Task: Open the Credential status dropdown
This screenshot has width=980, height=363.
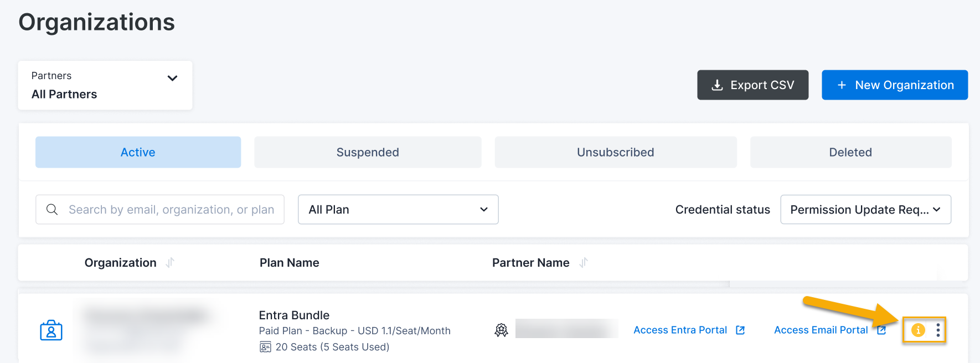Action: point(865,210)
